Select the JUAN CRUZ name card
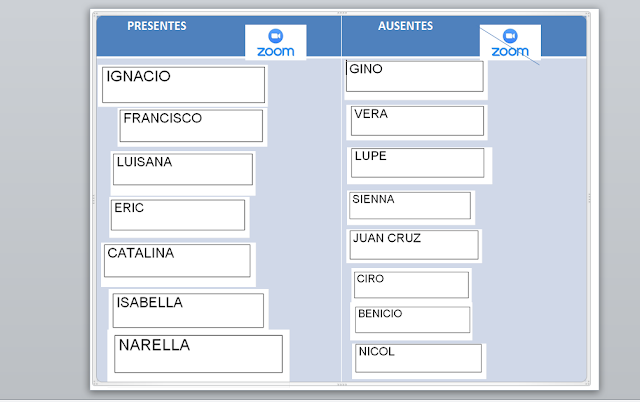This screenshot has width=640, height=402. pos(413,245)
